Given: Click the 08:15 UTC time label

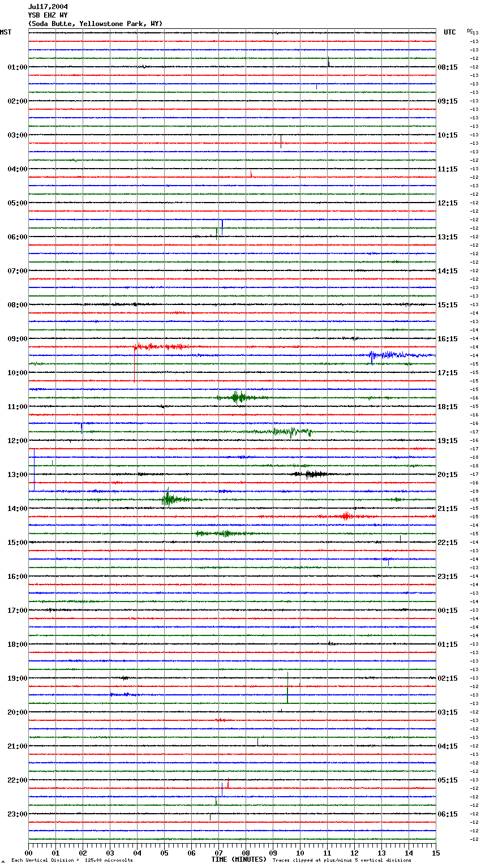Looking at the screenshot, I should tap(448, 67).
